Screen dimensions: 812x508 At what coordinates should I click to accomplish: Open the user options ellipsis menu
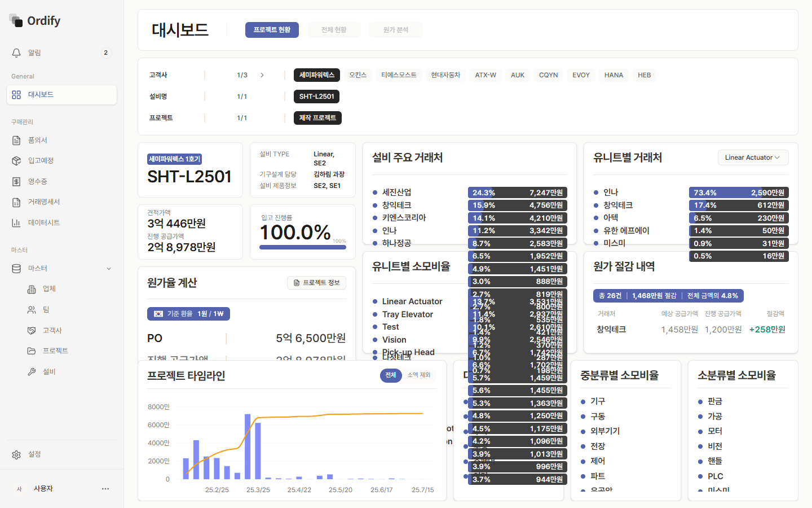105,488
